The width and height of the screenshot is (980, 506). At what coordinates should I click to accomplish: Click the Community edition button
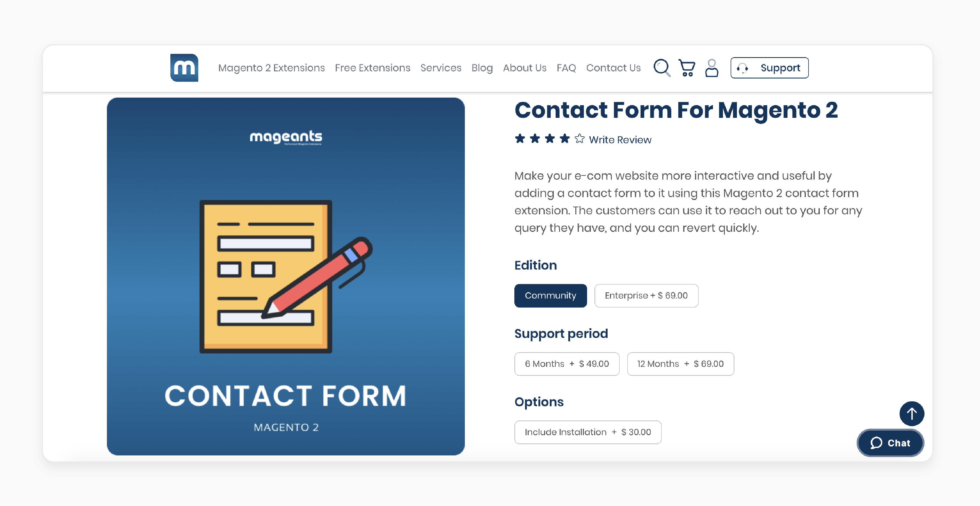551,296
